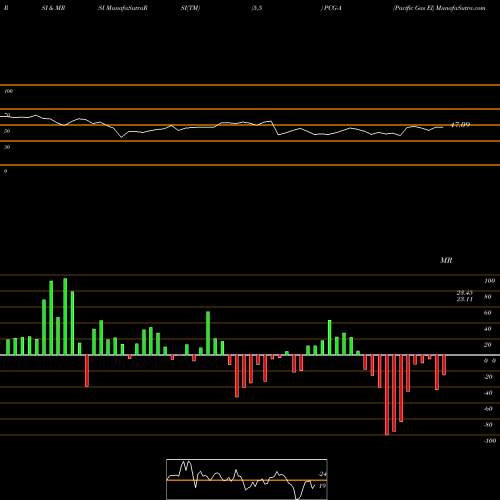Click the 23.11 value near MR axis
500x500 pixels.
pos(465,299)
